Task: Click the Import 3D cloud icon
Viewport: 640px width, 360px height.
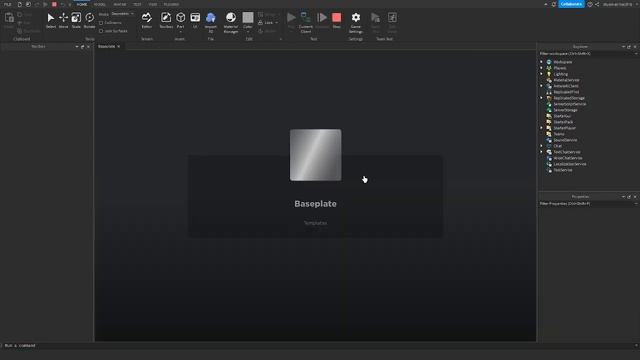Action: pos(211,18)
